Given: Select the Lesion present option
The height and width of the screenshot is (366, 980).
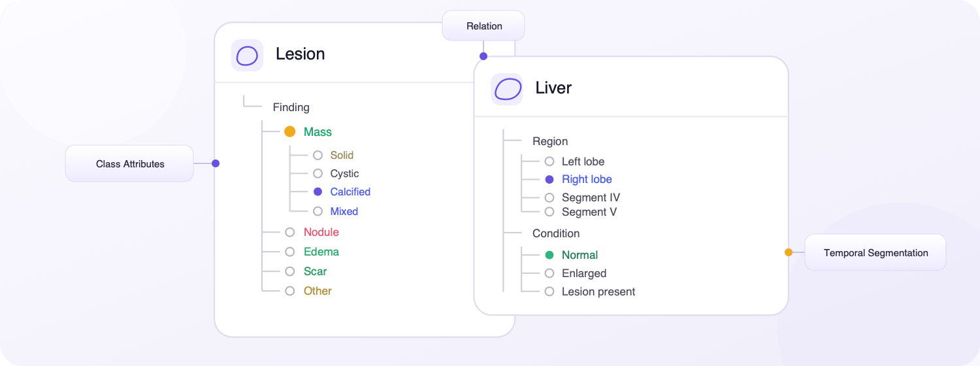Looking at the screenshot, I should point(591,291).
